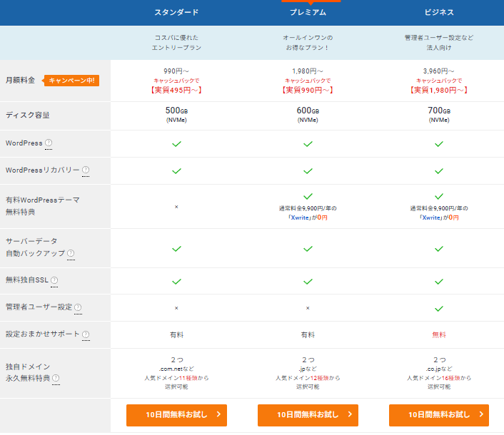The image size is (504, 435).
Task: Open help icon for 管理者ユーザー設定
Action: [78, 308]
